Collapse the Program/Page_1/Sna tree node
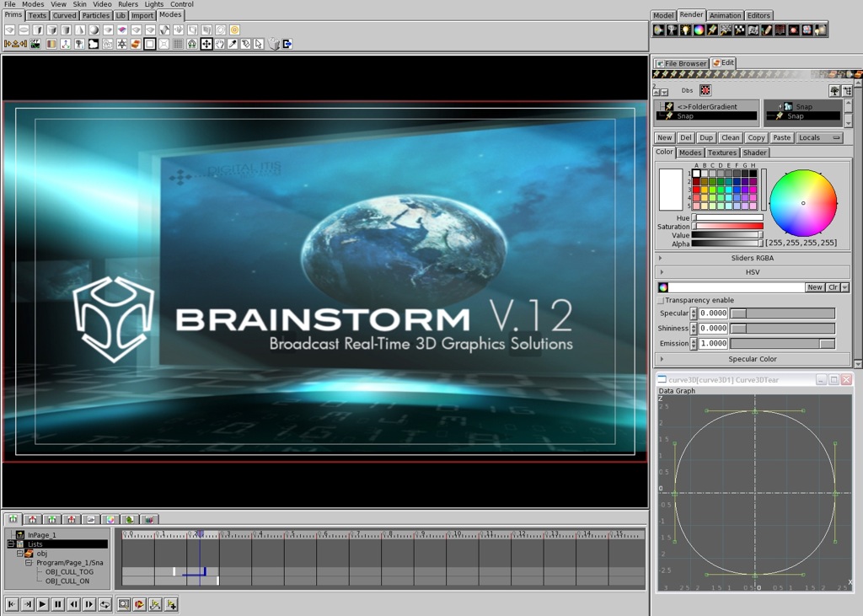The width and height of the screenshot is (863, 616). [x=29, y=563]
